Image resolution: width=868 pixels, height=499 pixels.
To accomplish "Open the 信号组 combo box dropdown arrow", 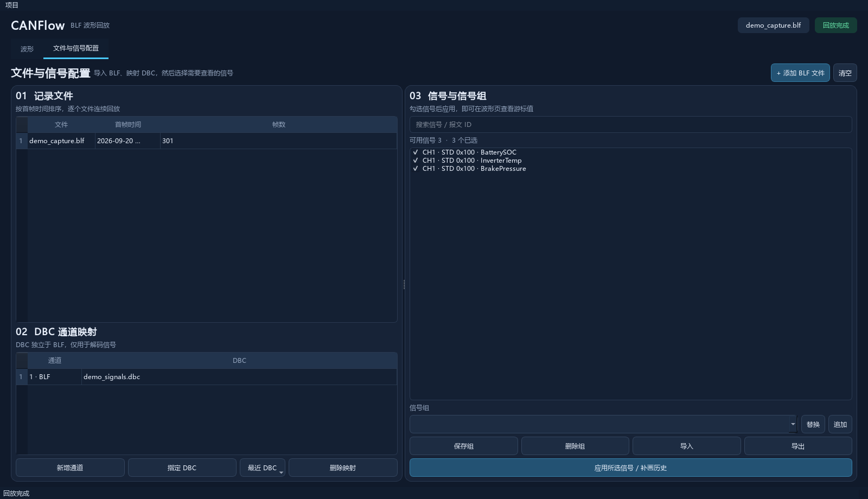I will coord(793,424).
